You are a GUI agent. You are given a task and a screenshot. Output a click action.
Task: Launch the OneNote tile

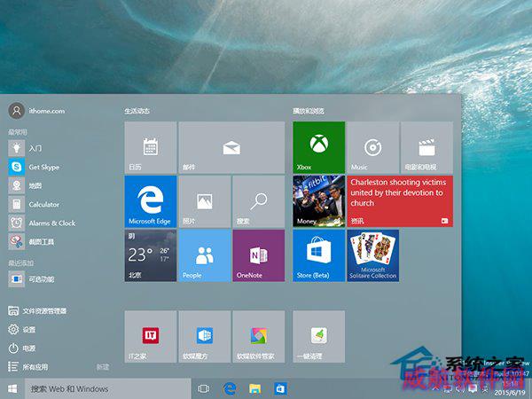click(x=259, y=255)
